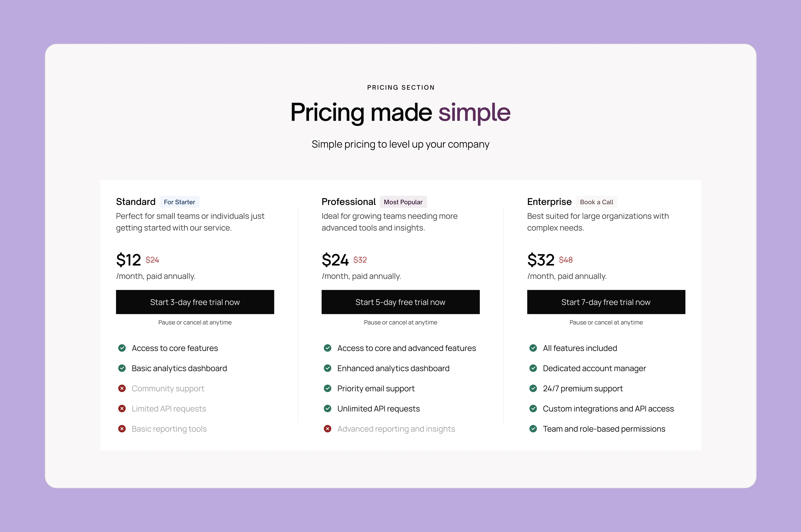Image resolution: width=801 pixels, height=532 pixels.
Task: Click red X beside Advanced reporting and insights
Action: click(327, 429)
